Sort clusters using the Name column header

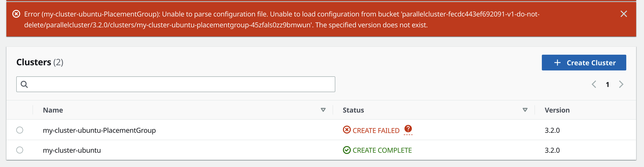pyautogui.click(x=53, y=110)
